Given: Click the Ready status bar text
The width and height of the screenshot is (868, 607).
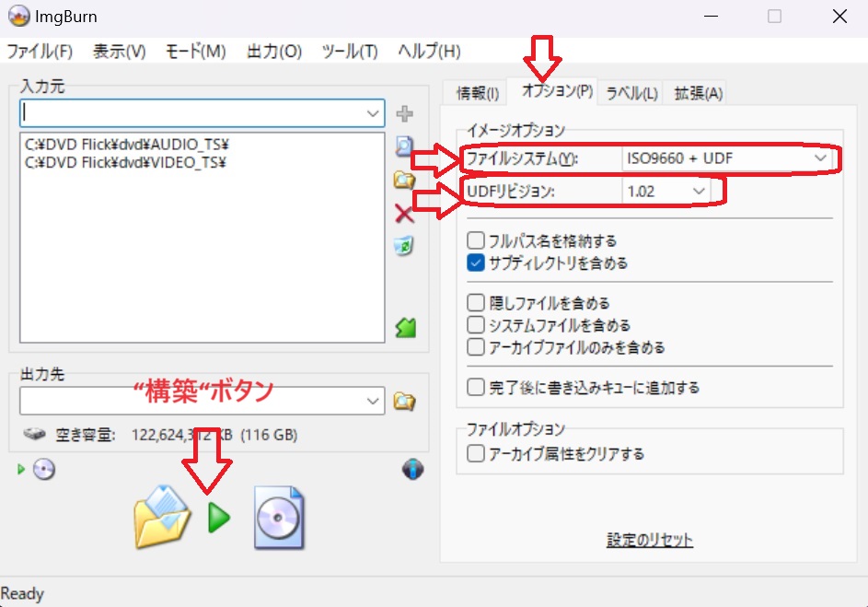Looking at the screenshot, I should click(22, 594).
